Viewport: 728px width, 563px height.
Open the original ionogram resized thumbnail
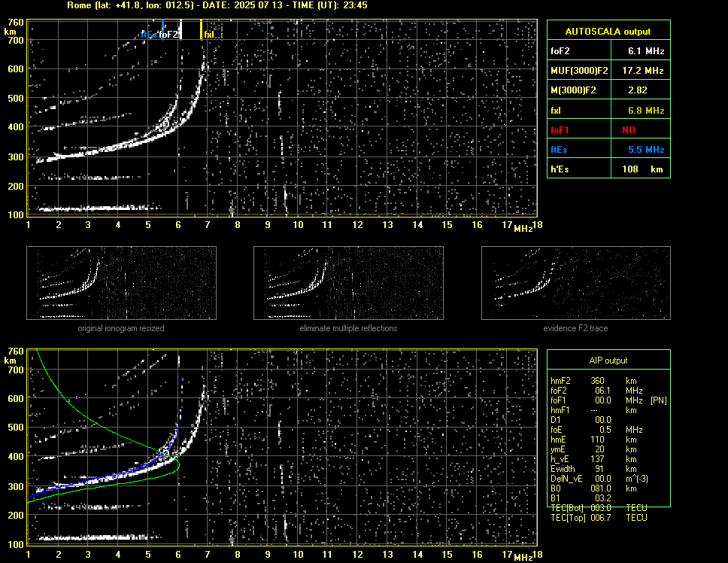[x=121, y=283]
